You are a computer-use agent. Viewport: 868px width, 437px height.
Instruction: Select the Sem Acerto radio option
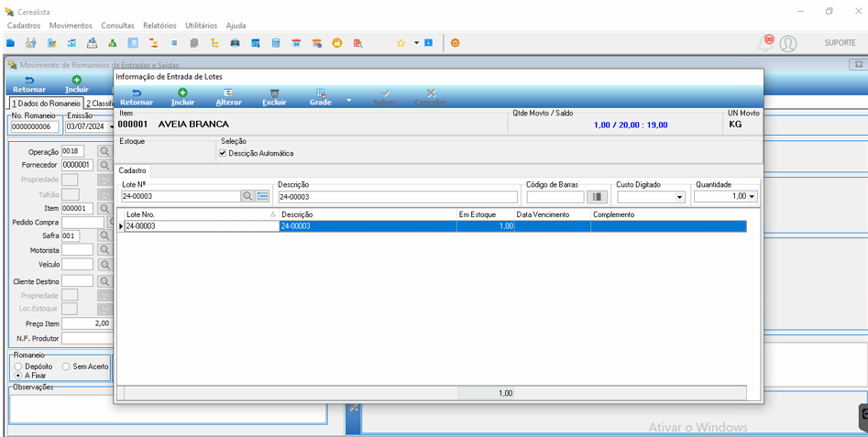pos(66,366)
